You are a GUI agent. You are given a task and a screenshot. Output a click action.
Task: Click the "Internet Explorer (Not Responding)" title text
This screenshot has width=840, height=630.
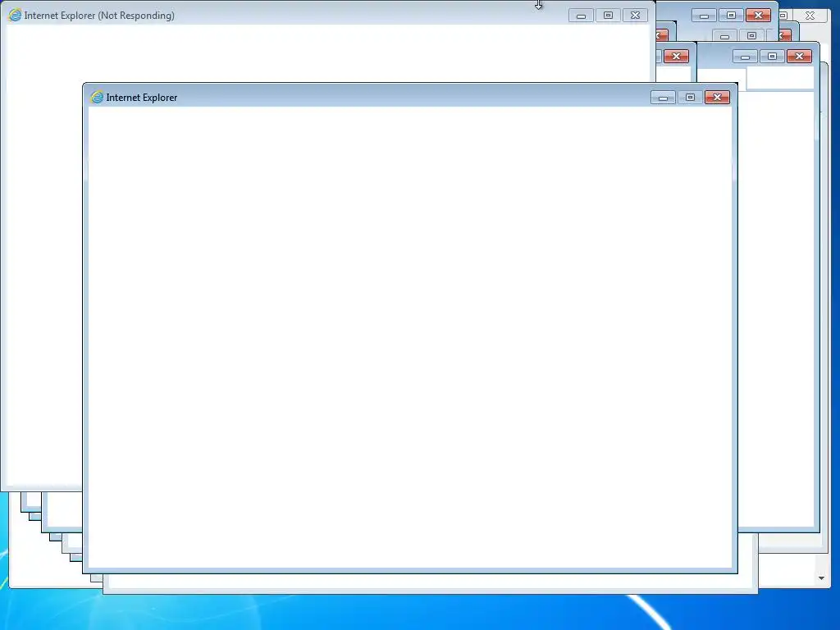click(99, 16)
